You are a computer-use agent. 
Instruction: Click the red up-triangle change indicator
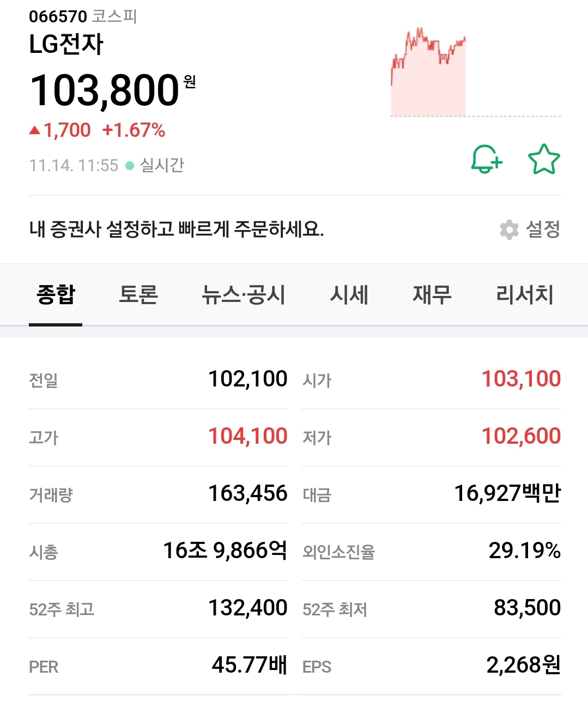(x=35, y=130)
